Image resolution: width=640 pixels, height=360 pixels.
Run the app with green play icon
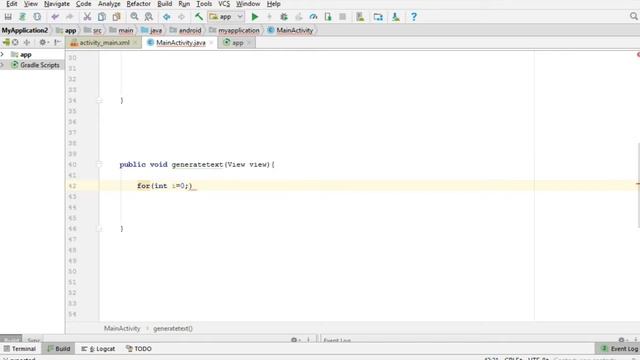pyautogui.click(x=255, y=17)
